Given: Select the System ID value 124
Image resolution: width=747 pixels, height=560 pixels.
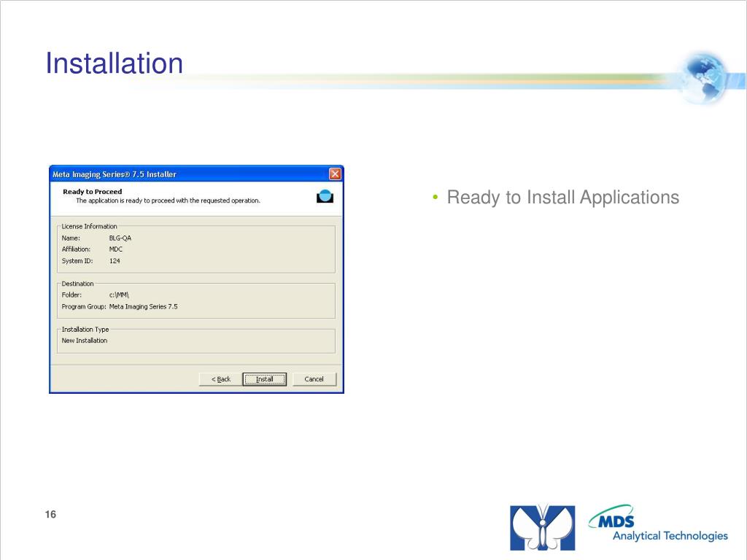Looking at the screenshot, I should point(115,261).
